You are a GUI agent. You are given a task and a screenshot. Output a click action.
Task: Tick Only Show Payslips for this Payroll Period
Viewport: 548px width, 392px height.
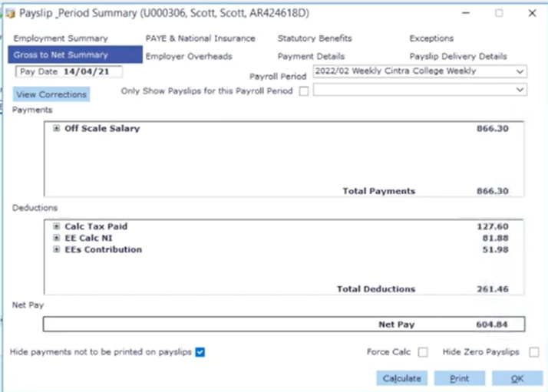(x=304, y=91)
